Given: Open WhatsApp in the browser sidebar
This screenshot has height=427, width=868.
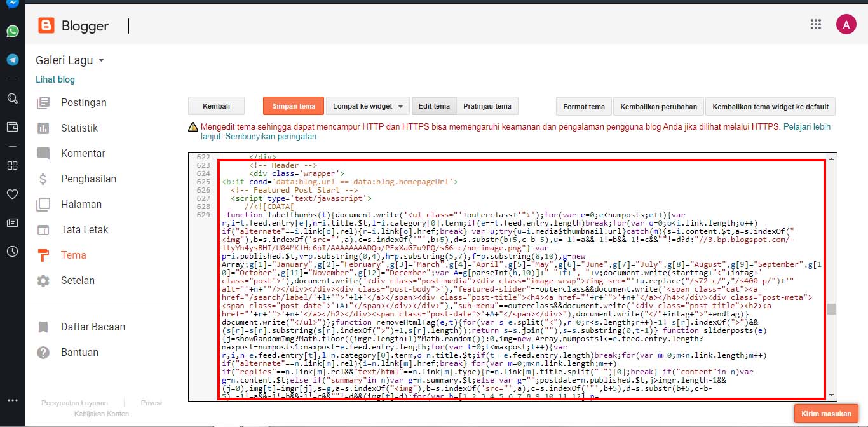Looking at the screenshot, I should (x=13, y=31).
